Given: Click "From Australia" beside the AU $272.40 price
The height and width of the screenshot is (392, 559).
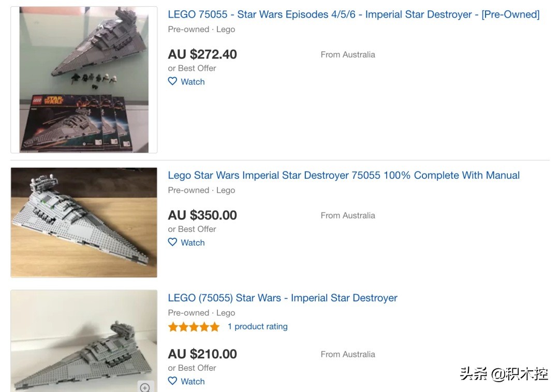Looking at the screenshot, I should point(348,54).
